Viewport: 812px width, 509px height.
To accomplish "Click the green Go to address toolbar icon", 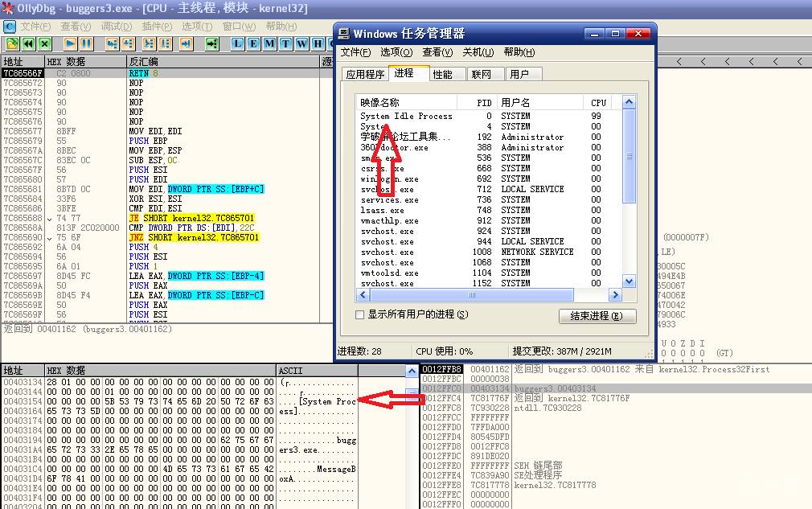I will click(x=212, y=44).
